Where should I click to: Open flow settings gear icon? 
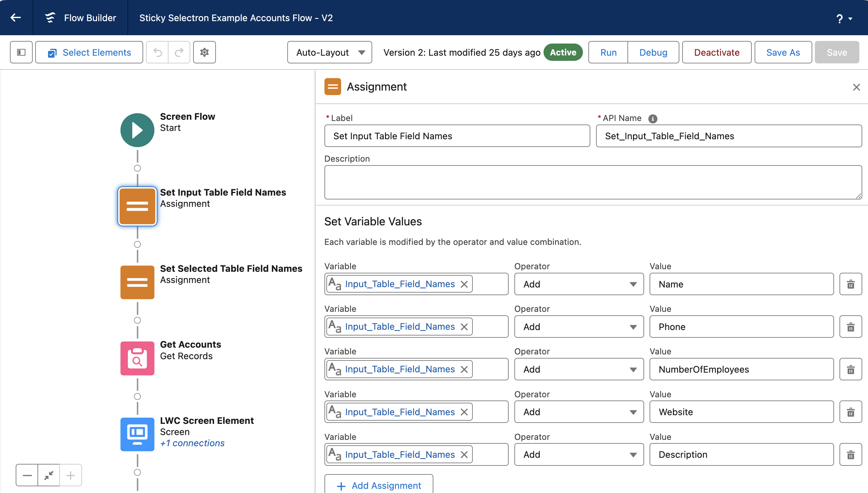[x=204, y=52]
